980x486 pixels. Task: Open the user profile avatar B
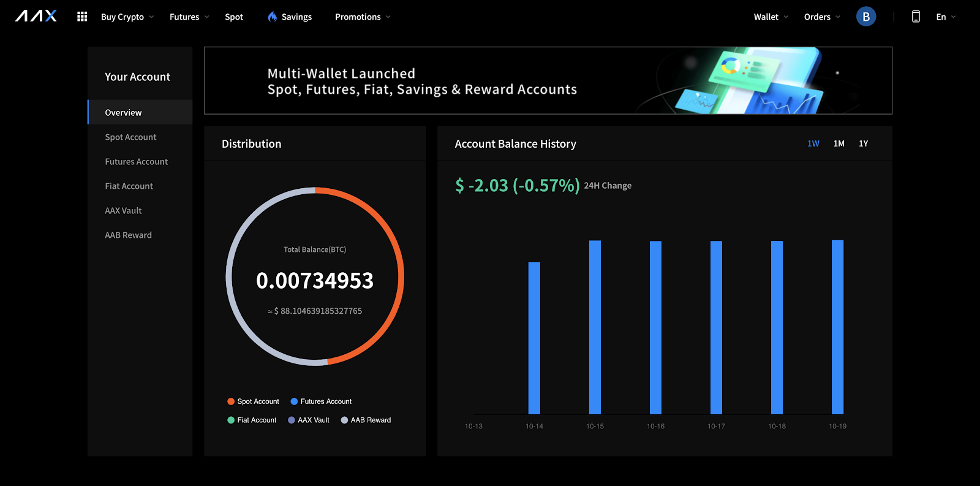pos(866,17)
